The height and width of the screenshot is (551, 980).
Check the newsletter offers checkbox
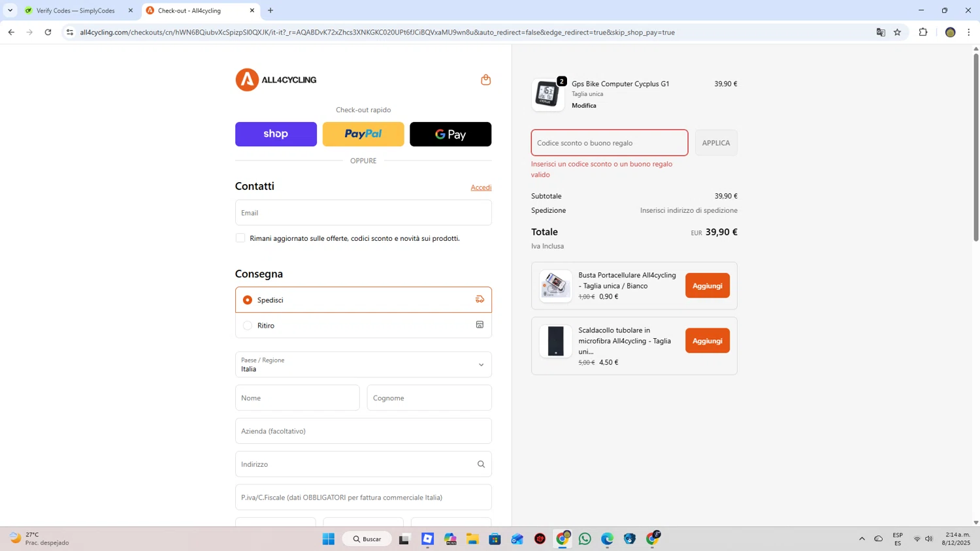240,238
